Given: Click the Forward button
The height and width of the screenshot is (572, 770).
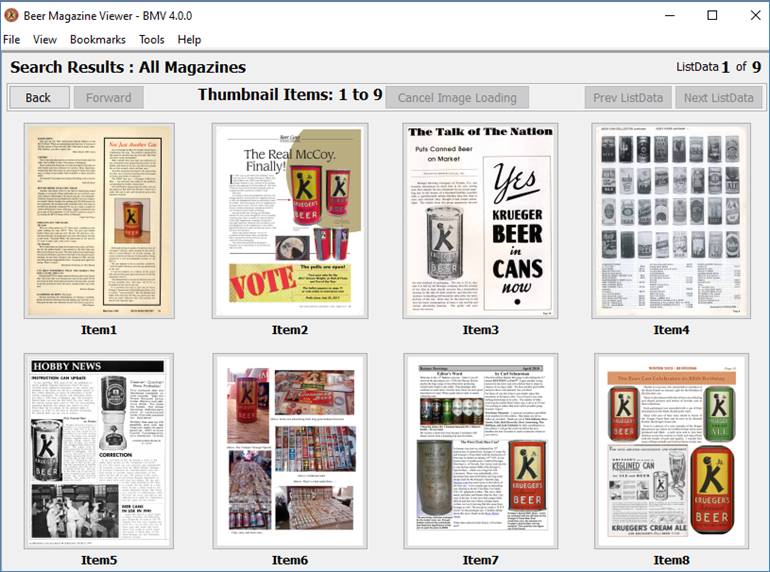Looking at the screenshot, I should 109,97.
